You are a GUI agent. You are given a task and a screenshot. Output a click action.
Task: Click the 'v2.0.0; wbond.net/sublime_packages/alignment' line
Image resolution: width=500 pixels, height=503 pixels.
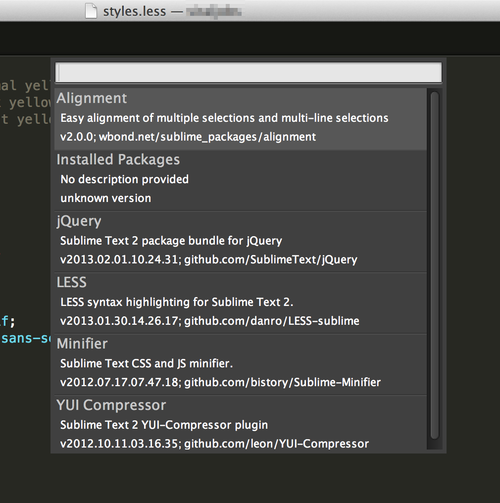188,137
